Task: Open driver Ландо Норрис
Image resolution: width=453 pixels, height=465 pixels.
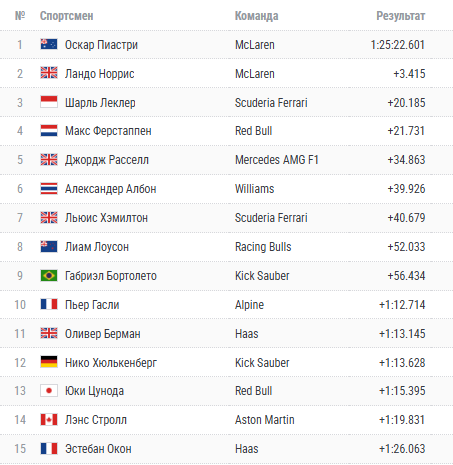Action: (x=99, y=74)
